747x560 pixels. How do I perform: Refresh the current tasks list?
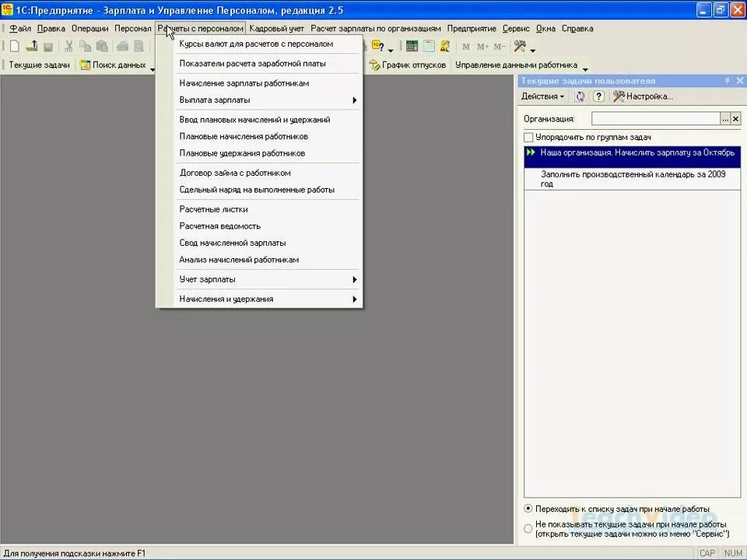point(580,96)
